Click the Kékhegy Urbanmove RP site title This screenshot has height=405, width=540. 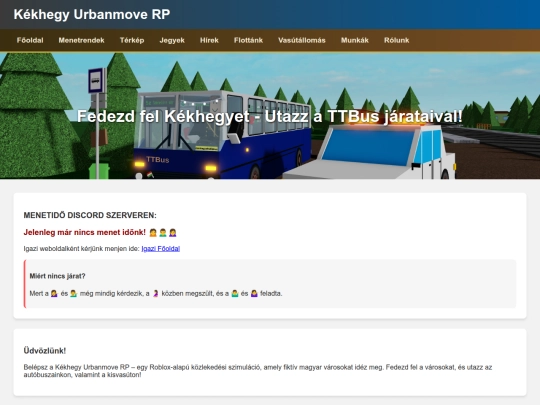point(92,14)
